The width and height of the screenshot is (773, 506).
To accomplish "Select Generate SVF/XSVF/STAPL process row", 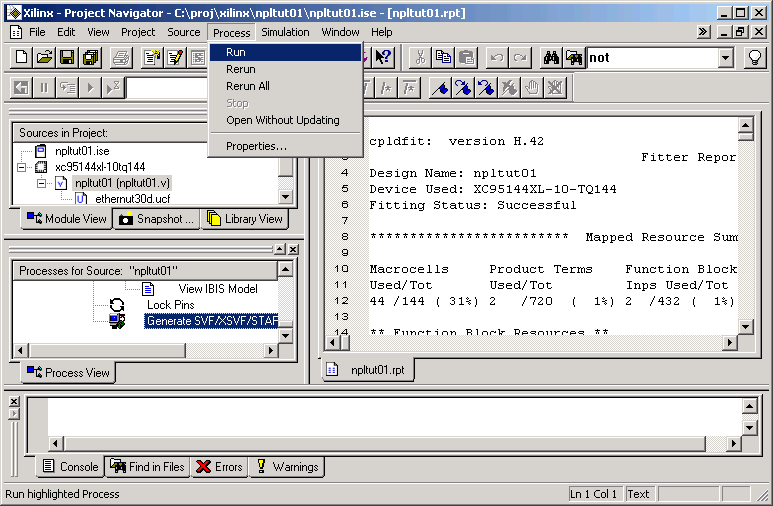I will point(211,321).
